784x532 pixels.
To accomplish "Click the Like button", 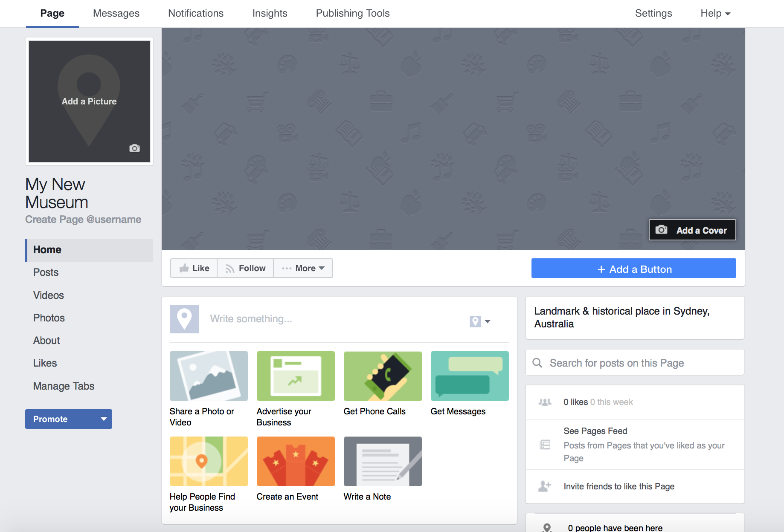I will click(194, 268).
